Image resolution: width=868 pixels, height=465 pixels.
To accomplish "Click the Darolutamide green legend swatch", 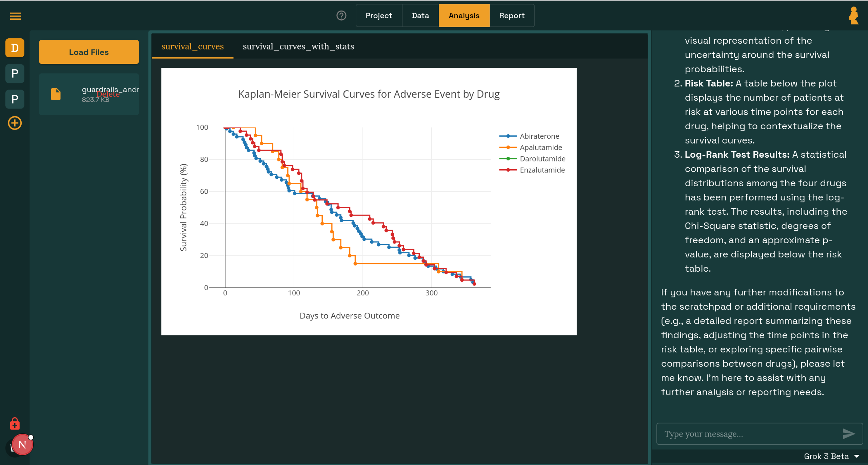I will (x=508, y=159).
